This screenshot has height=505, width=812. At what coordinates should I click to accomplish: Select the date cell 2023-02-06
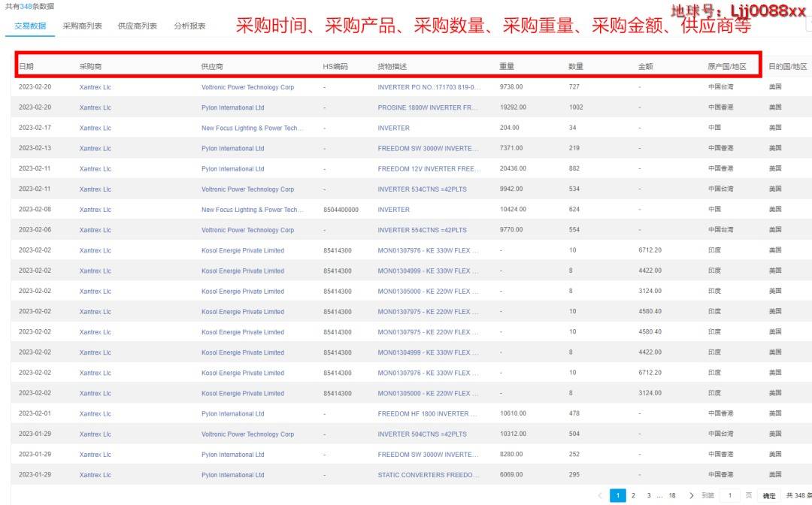tap(35, 229)
